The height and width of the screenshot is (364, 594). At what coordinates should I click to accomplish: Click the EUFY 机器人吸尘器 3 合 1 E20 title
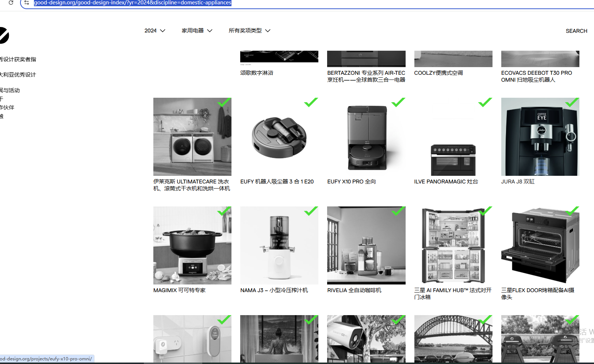(x=277, y=182)
